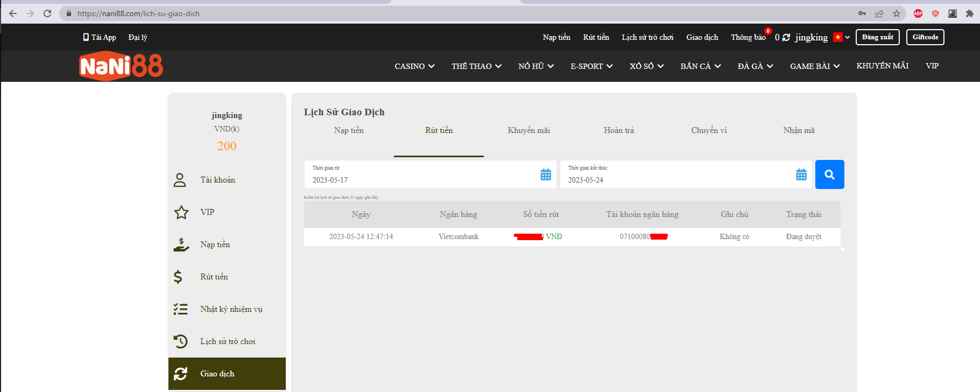This screenshot has height=392, width=980.
Task: Click the Trạng thái column header
Action: 804,214
